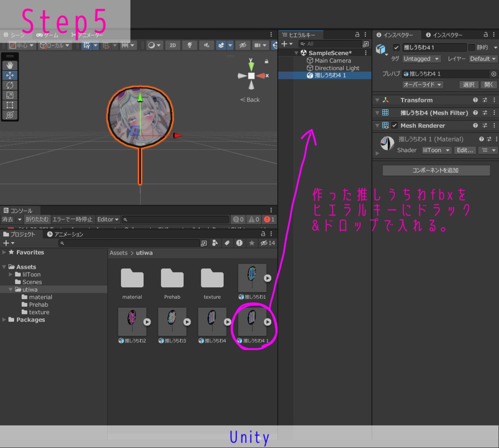Toggle object active checkbox in inspector
The image size is (499, 448).
coord(396,47)
